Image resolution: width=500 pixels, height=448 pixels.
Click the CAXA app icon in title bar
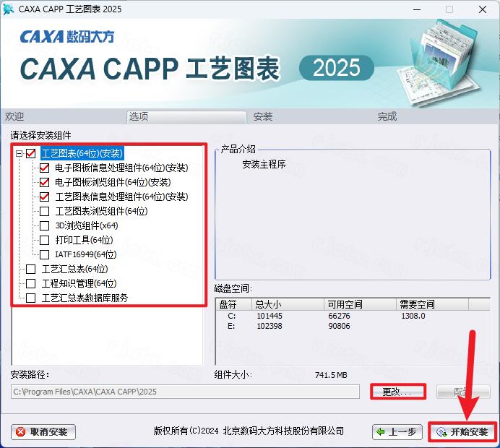pos(9,9)
